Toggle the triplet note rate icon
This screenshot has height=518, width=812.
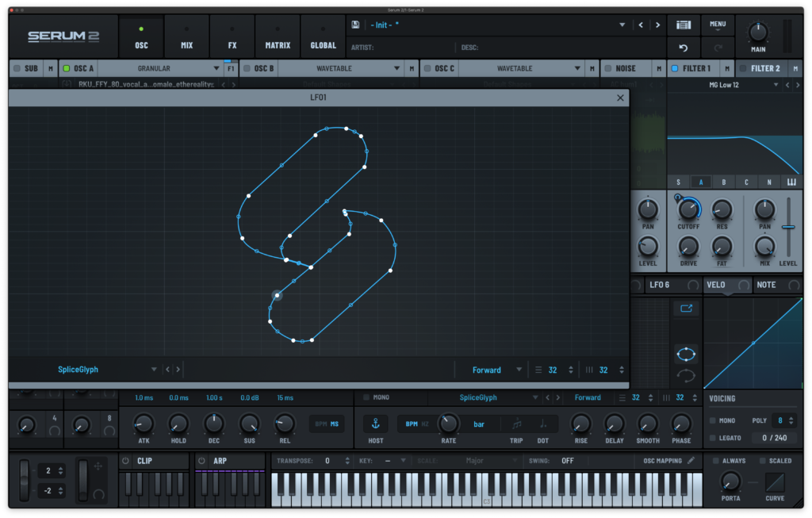click(516, 424)
